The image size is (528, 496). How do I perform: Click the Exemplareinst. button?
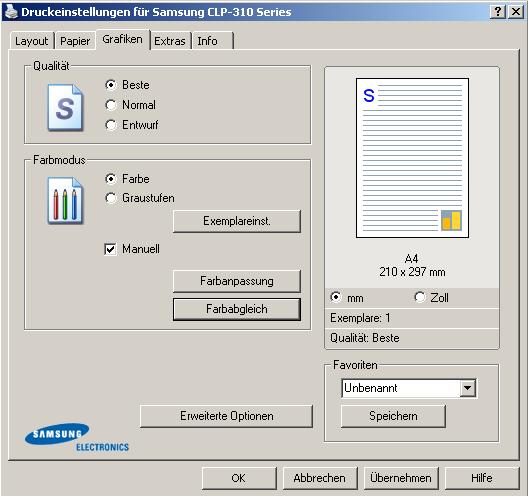237,221
